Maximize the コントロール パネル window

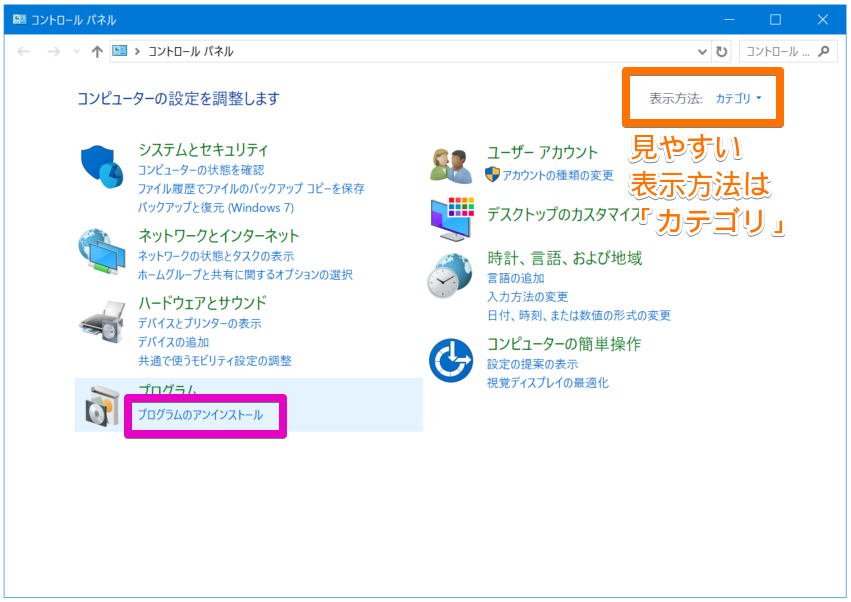pos(776,20)
